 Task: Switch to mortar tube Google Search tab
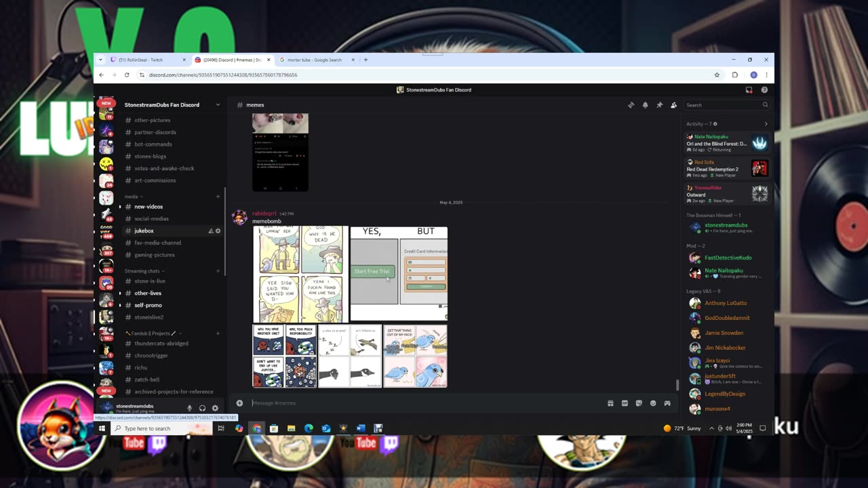[x=317, y=60]
